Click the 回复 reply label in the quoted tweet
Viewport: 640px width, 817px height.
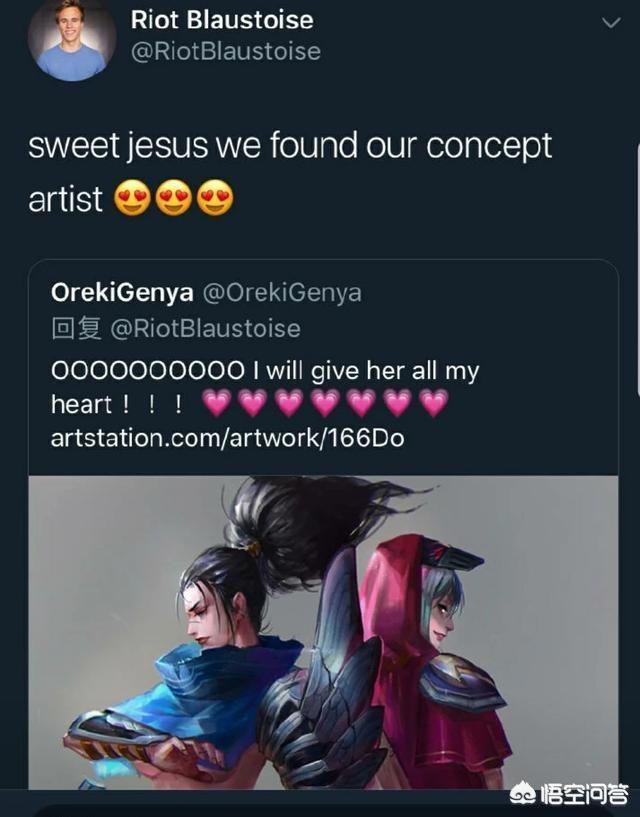(x=76, y=328)
